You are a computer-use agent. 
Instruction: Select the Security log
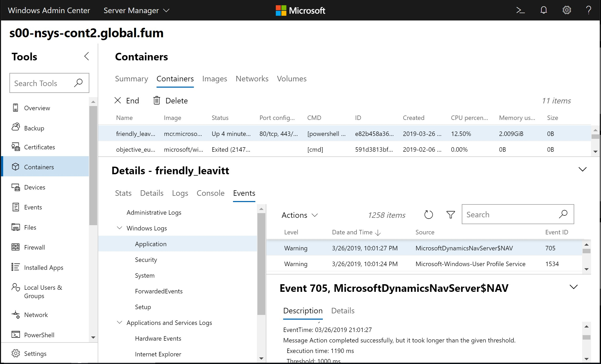tap(146, 260)
